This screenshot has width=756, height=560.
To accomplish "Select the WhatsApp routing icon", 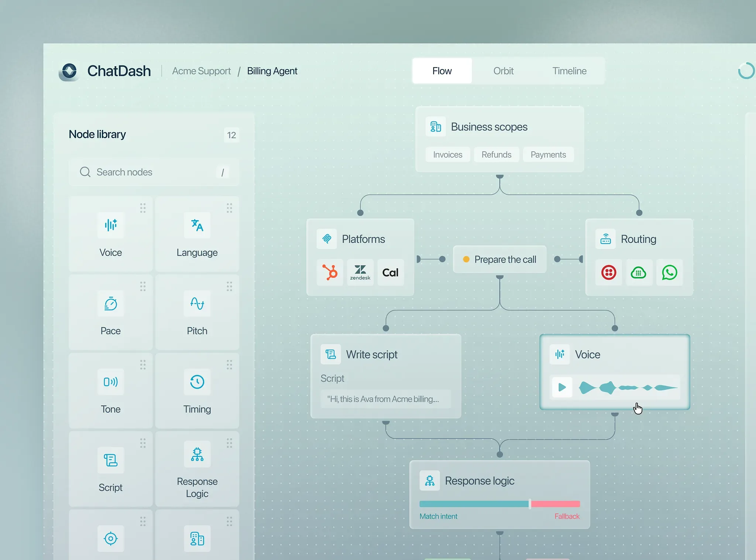I will (x=669, y=273).
